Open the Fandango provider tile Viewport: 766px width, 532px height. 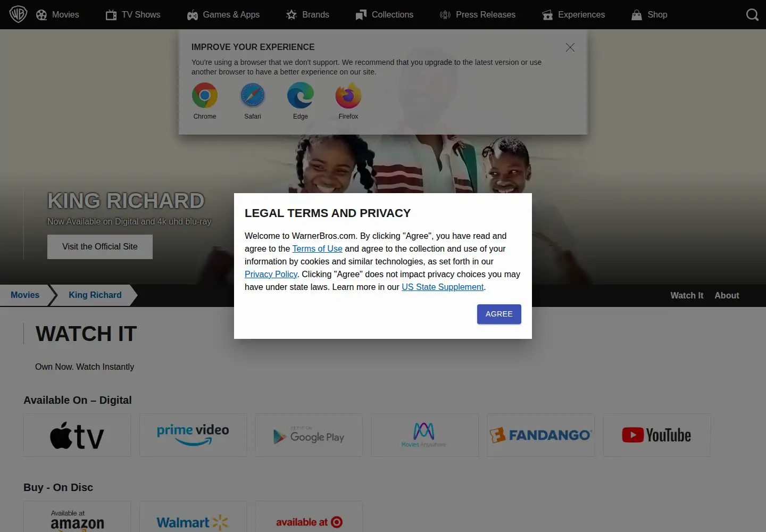(541, 435)
